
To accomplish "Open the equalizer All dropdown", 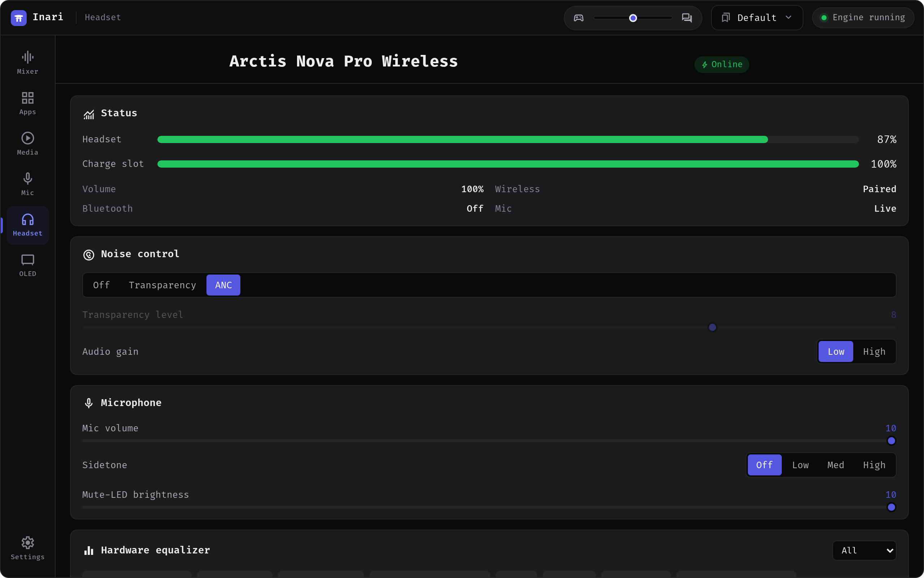I will 864,551.
